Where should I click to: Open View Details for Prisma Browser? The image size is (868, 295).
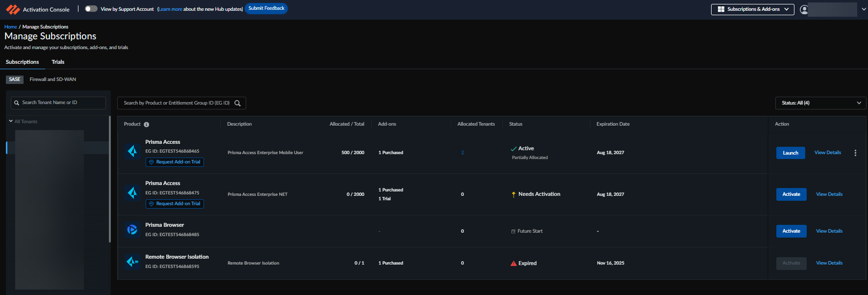(x=829, y=231)
